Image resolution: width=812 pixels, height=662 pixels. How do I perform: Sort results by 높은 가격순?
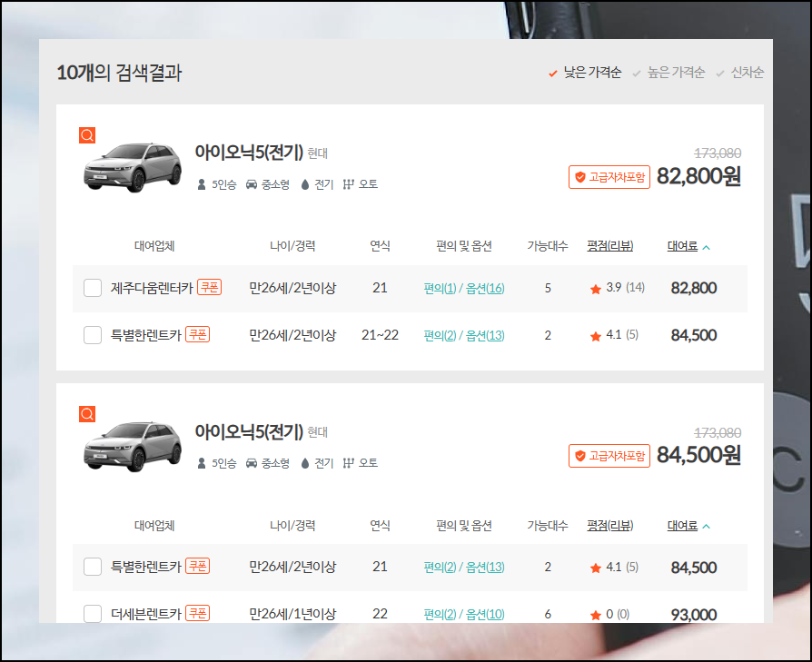(668, 73)
